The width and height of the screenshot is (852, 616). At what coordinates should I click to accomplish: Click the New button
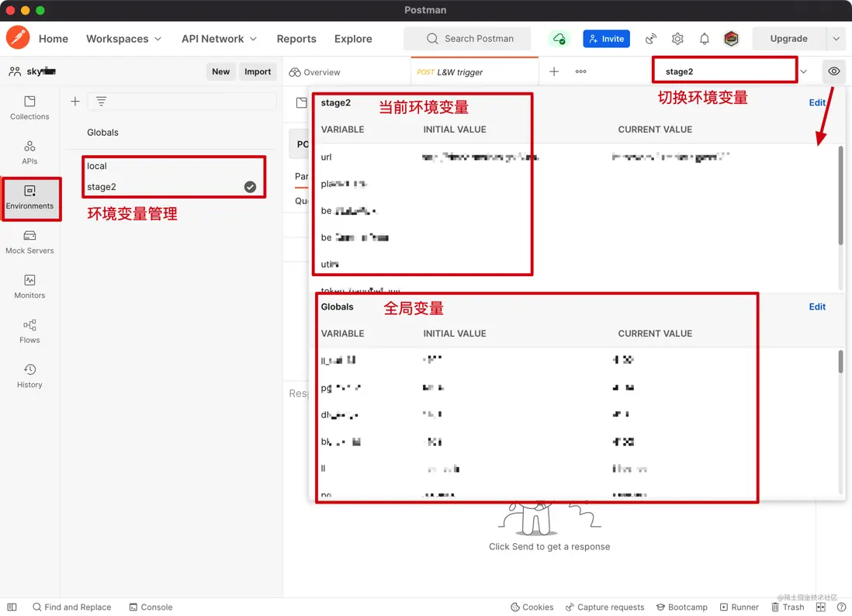coord(220,71)
